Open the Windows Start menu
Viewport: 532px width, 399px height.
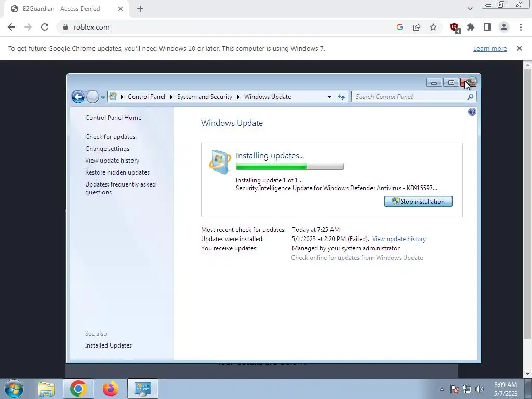click(14, 389)
